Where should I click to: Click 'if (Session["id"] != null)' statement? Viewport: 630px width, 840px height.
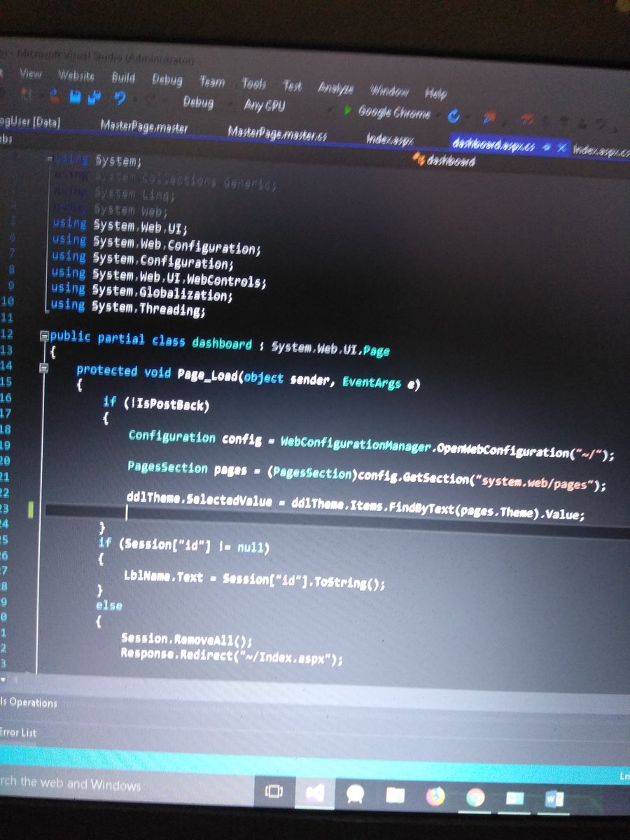tap(184, 547)
